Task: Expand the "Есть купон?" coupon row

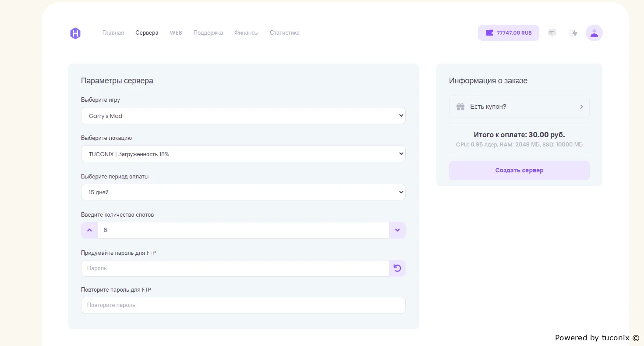Action: (519, 107)
